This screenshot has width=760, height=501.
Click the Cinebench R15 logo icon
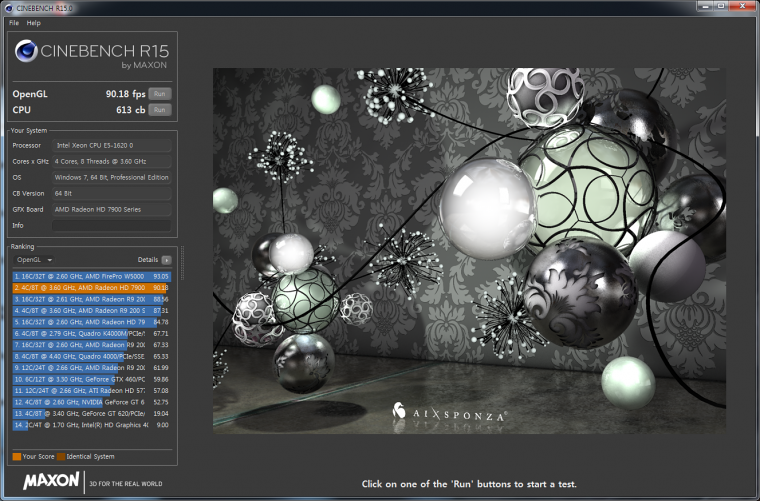coord(26,51)
